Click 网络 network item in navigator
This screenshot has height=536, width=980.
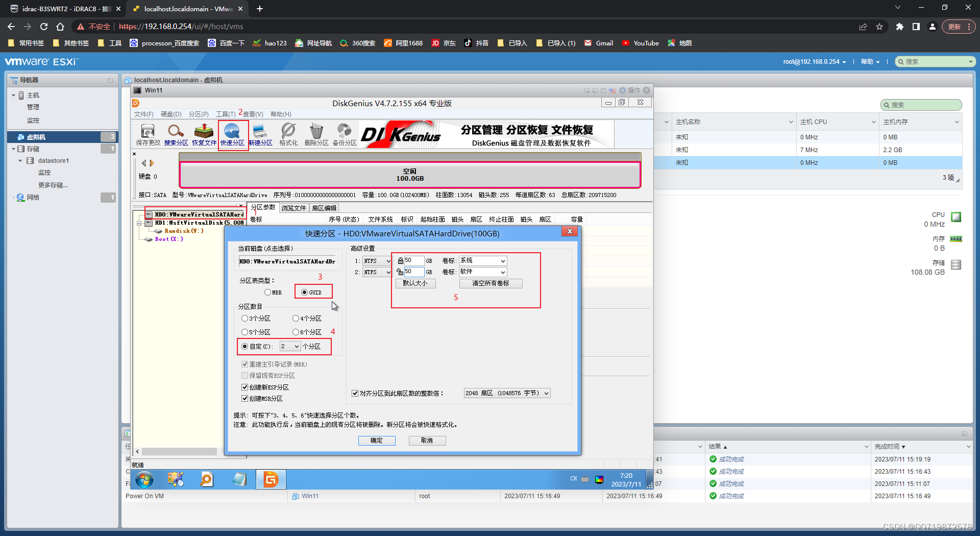tap(33, 198)
